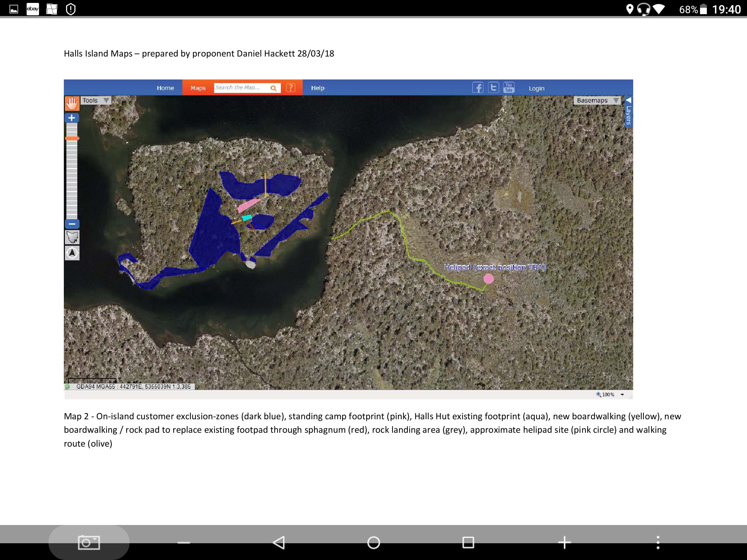Tap the minus icon in navigation bar
The width and height of the screenshot is (747, 560).
(x=184, y=542)
